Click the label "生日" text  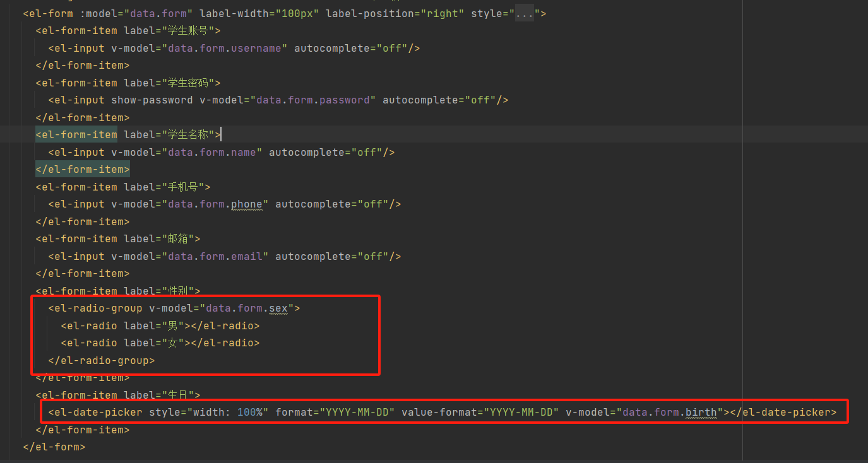point(179,395)
